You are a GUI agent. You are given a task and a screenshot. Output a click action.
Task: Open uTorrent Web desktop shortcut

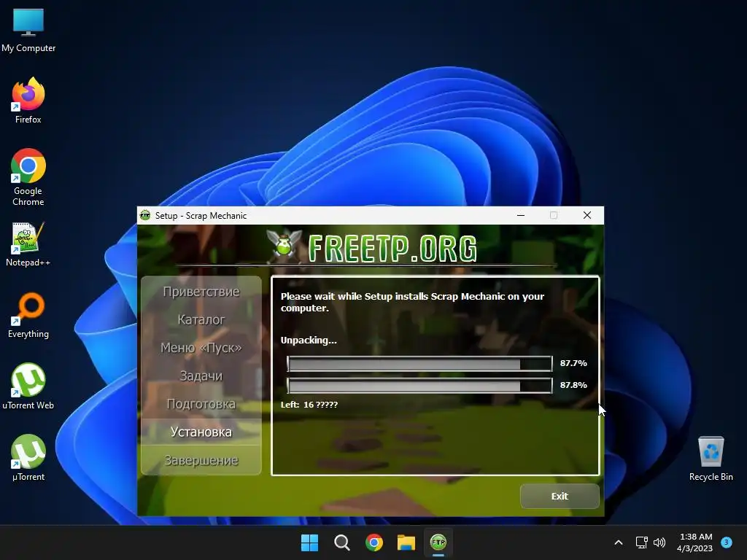click(28, 386)
